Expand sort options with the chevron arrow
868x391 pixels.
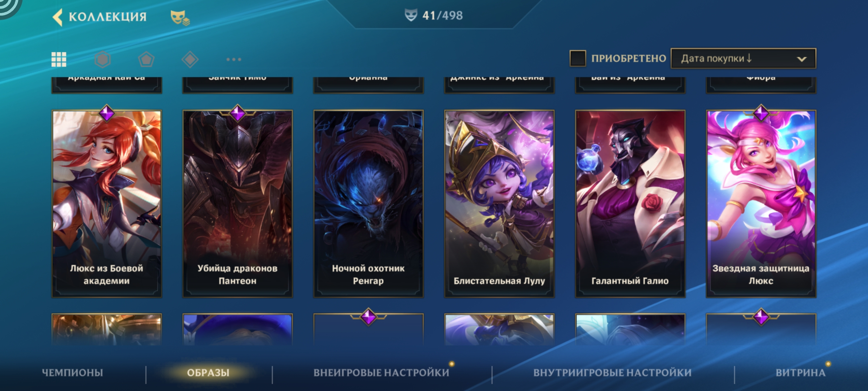[802, 59]
